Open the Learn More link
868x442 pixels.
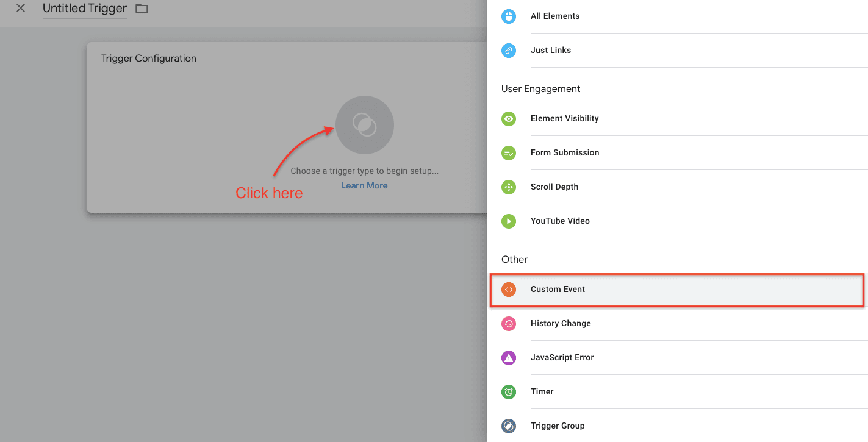pos(364,185)
